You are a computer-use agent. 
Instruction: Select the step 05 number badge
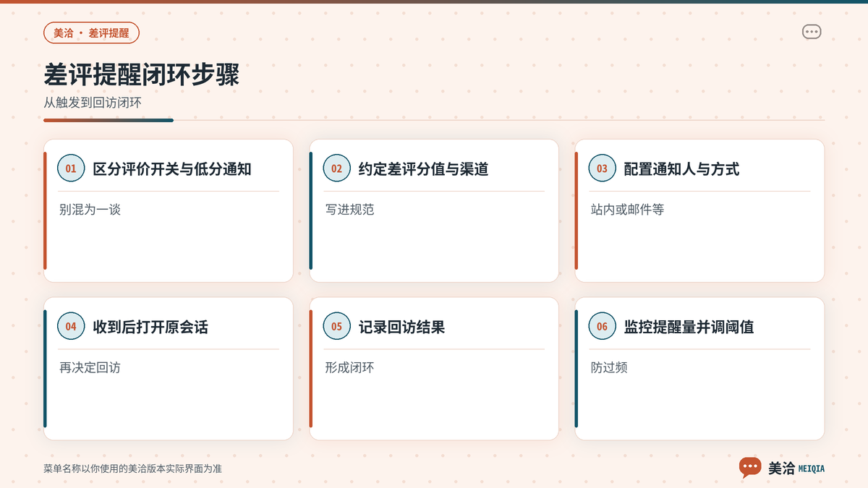336,327
